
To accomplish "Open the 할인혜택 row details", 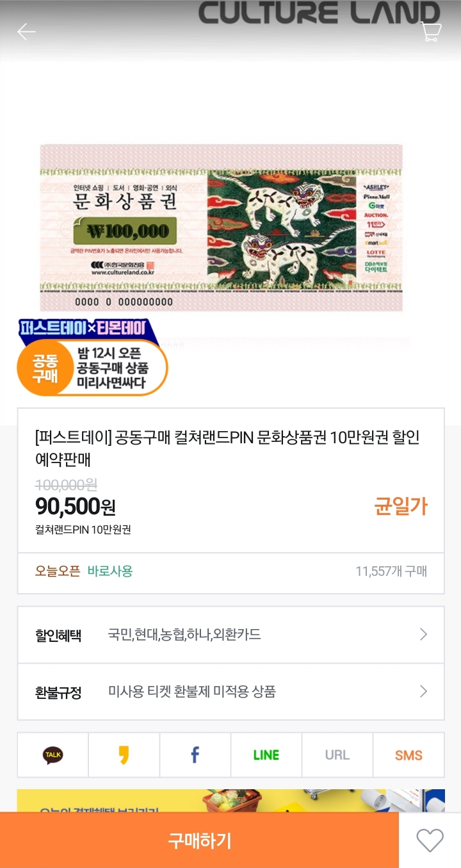I will (230, 635).
